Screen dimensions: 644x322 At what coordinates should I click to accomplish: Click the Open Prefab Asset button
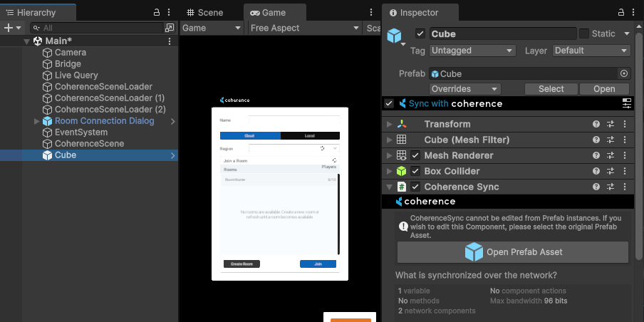513,251
